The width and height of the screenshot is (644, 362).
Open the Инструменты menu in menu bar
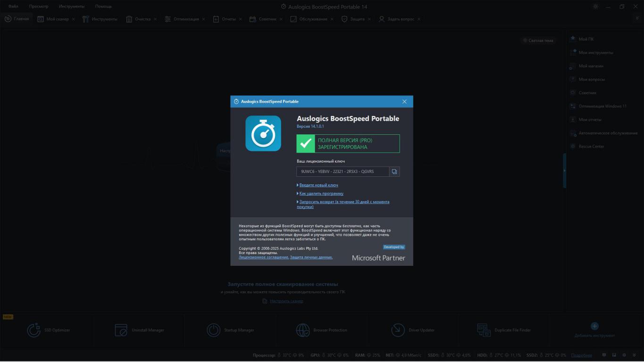click(72, 7)
